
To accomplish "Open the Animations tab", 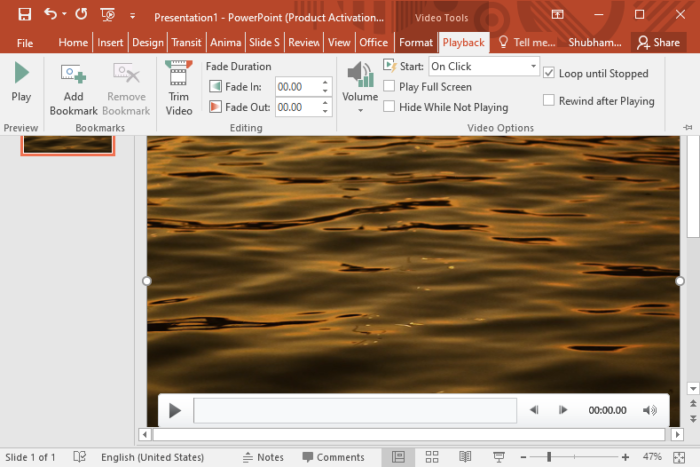I will tap(225, 42).
